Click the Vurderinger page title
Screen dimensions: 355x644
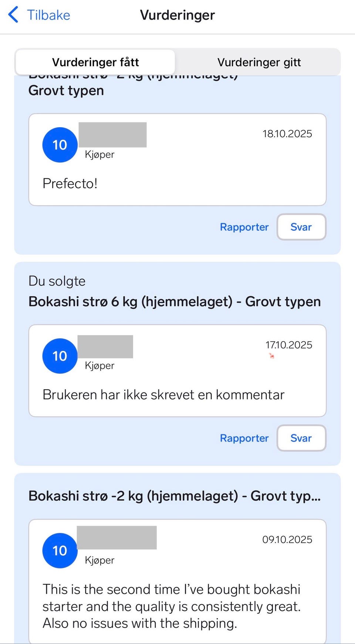[x=177, y=15]
